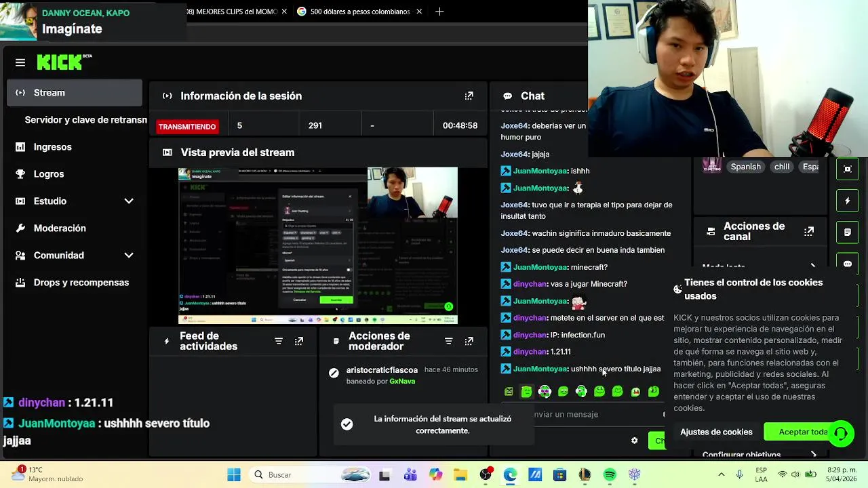Click the 00:48:58 stream timer
Image resolution: width=868 pixels, height=488 pixels.
460,126
